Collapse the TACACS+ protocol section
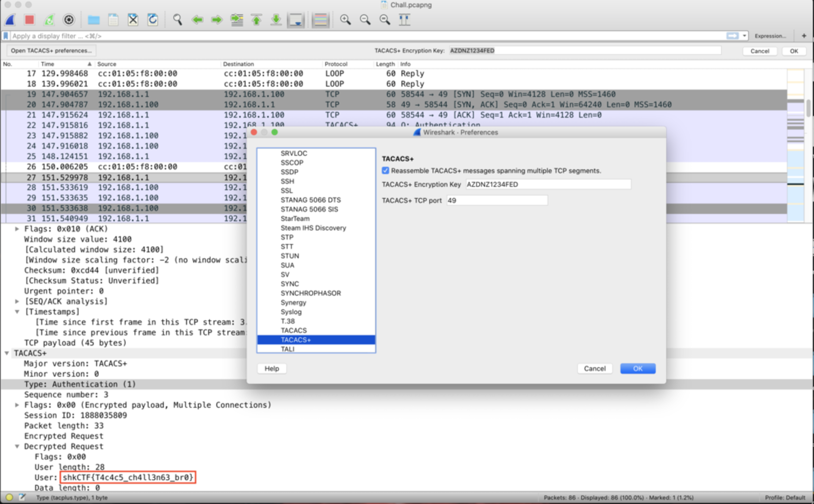This screenshot has width=814, height=504. 6,353
